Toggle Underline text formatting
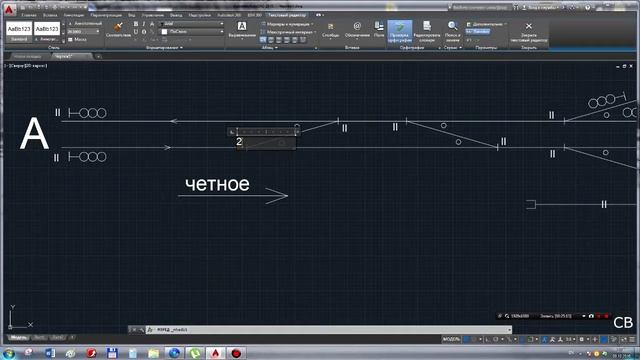 tap(136, 32)
